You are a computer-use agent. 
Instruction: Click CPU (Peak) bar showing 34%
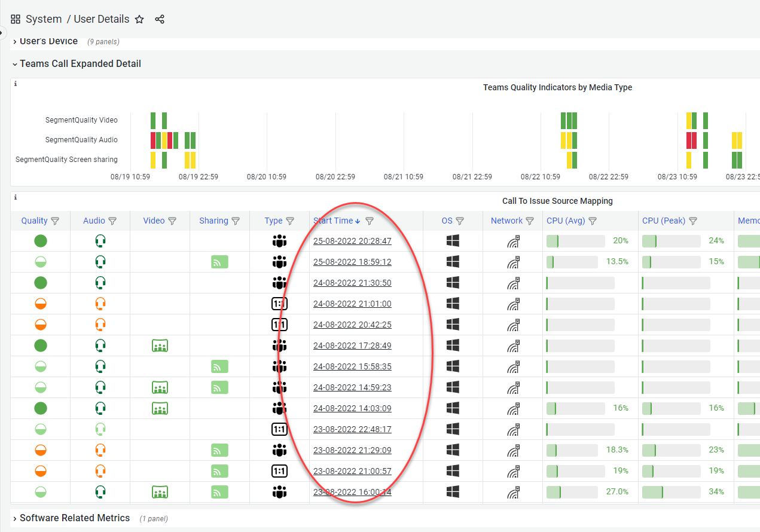672,492
